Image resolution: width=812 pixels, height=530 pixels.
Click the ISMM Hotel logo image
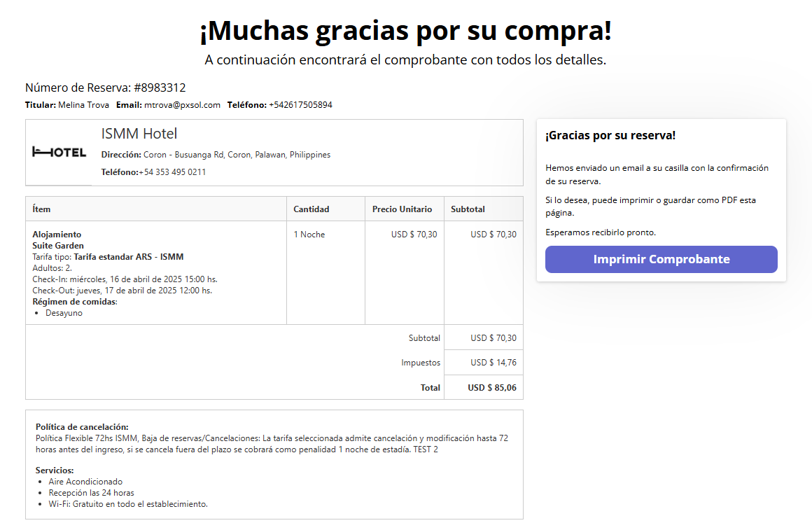(59, 153)
